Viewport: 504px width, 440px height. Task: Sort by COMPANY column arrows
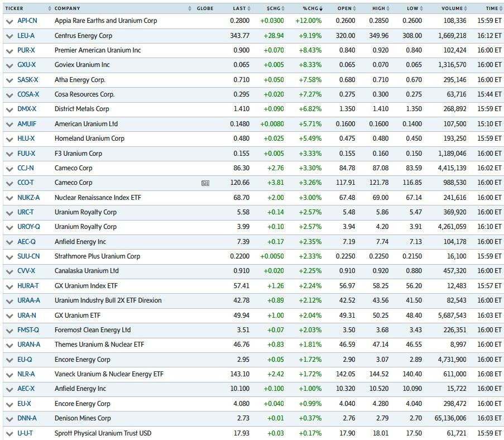[190, 8]
